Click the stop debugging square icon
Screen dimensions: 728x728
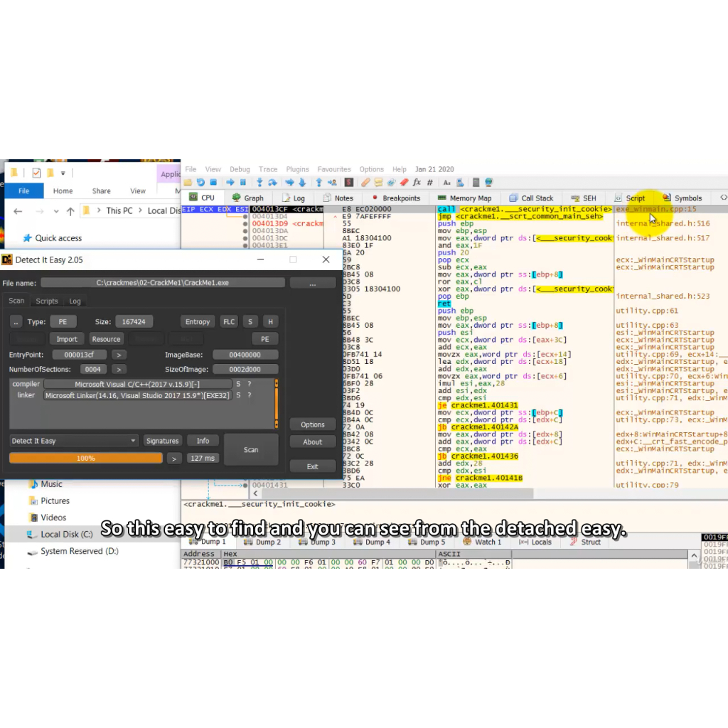[x=213, y=183]
